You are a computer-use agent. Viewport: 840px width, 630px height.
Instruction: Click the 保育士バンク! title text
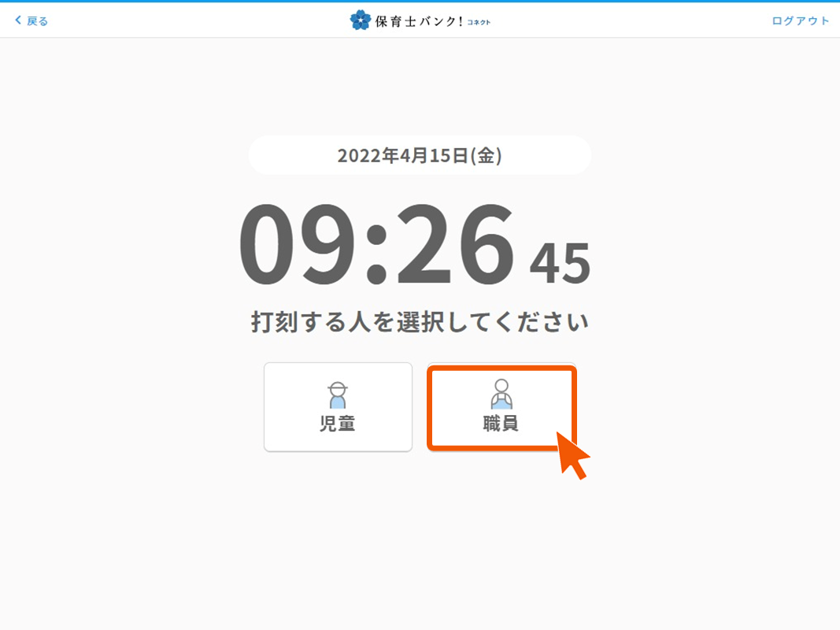pos(418,21)
